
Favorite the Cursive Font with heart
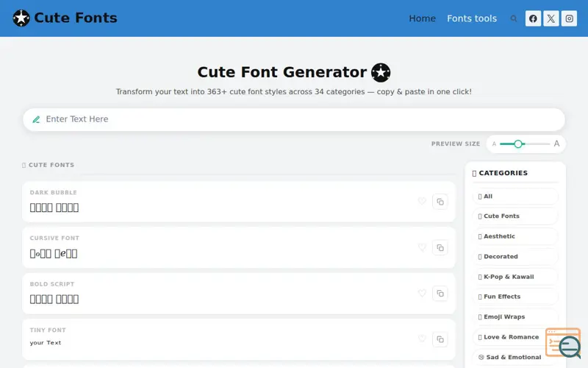422,247
